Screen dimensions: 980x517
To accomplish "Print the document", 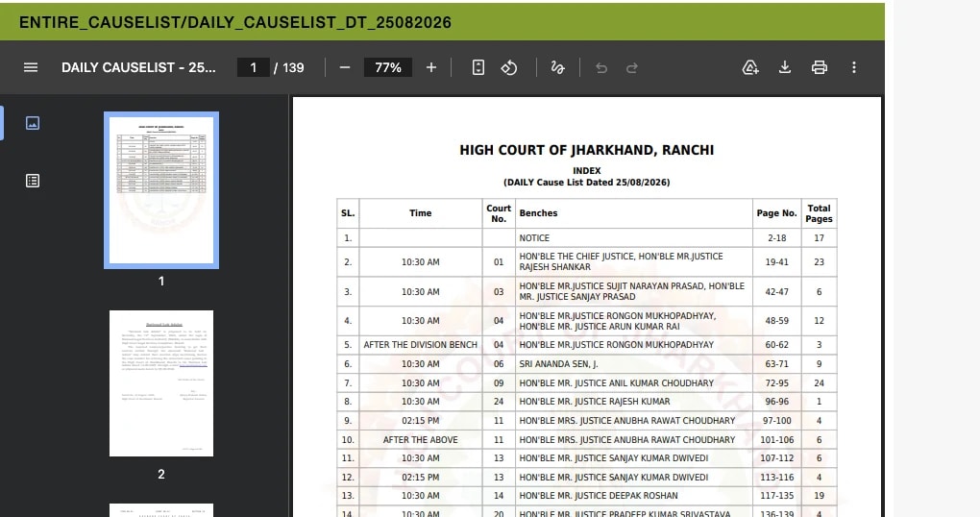I will tap(820, 67).
